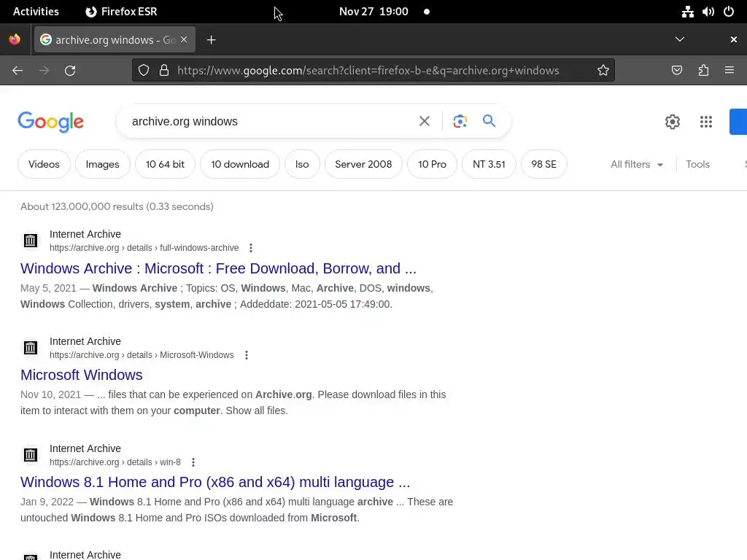Open the system network status icon
Viewport: 747px width, 560px height.
point(687,12)
